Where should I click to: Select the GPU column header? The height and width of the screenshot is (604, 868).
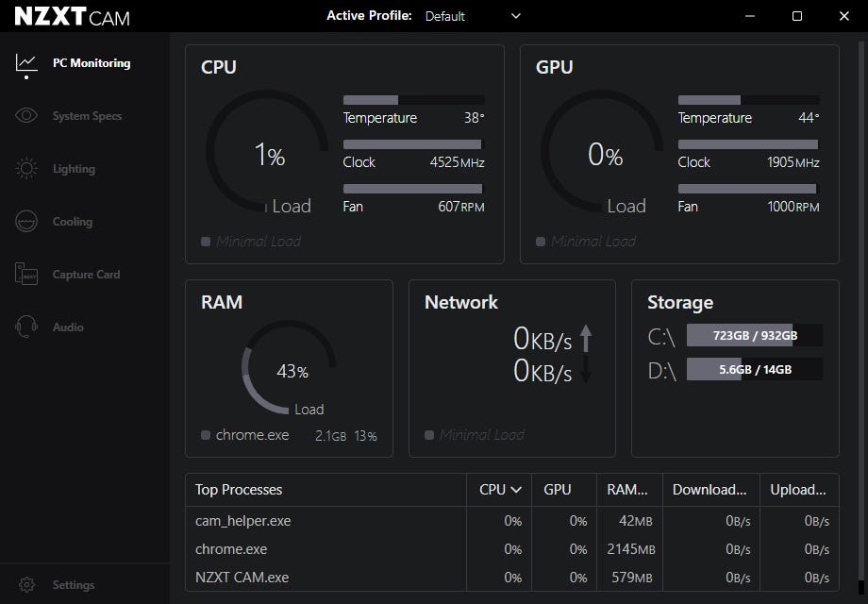point(558,490)
